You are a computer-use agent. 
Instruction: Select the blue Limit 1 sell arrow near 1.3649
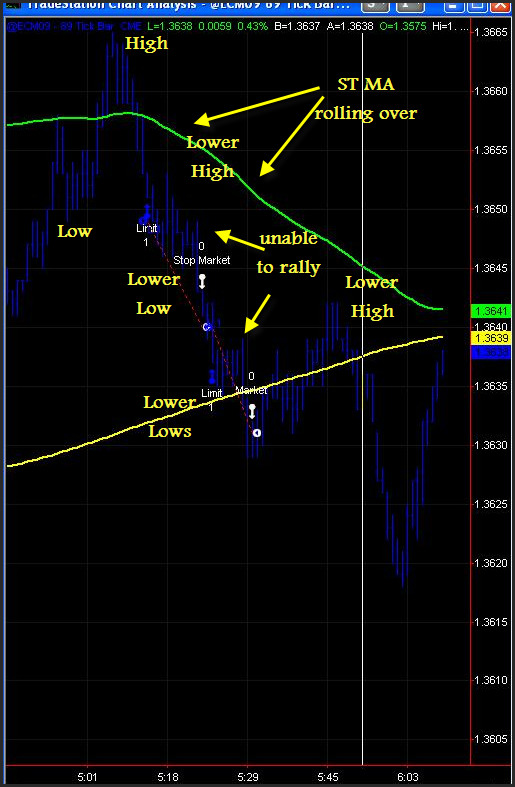[x=146, y=215]
